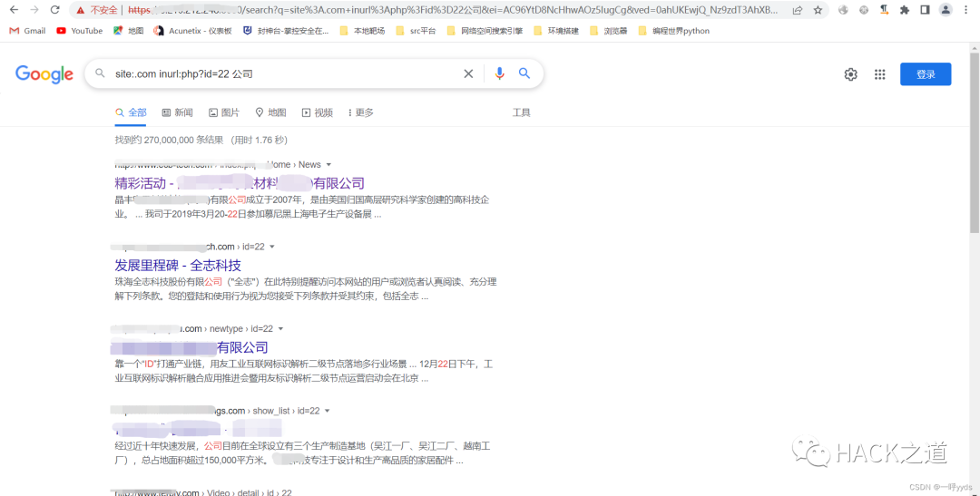Open the Gmail bookmark
Screen dimensions: 980x496
27,31
